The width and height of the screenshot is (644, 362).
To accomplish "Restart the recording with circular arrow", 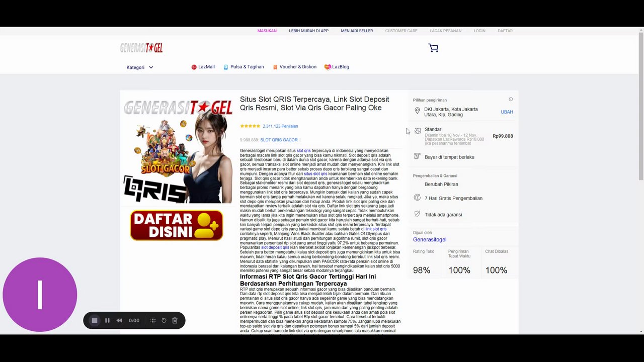I will click(164, 320).
